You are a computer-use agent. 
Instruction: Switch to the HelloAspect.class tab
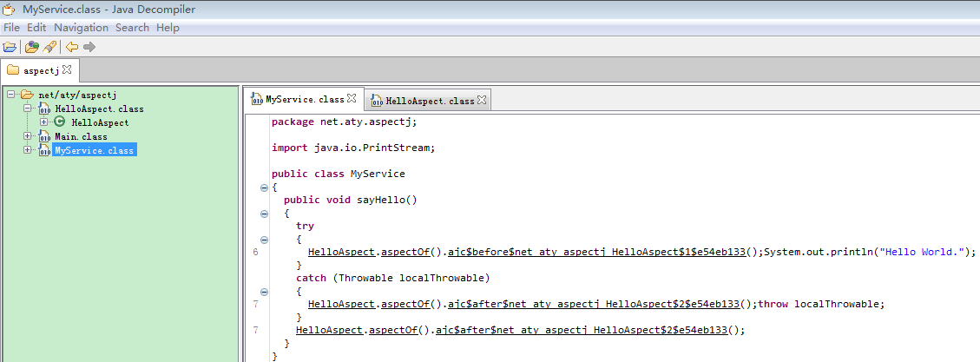428,100
